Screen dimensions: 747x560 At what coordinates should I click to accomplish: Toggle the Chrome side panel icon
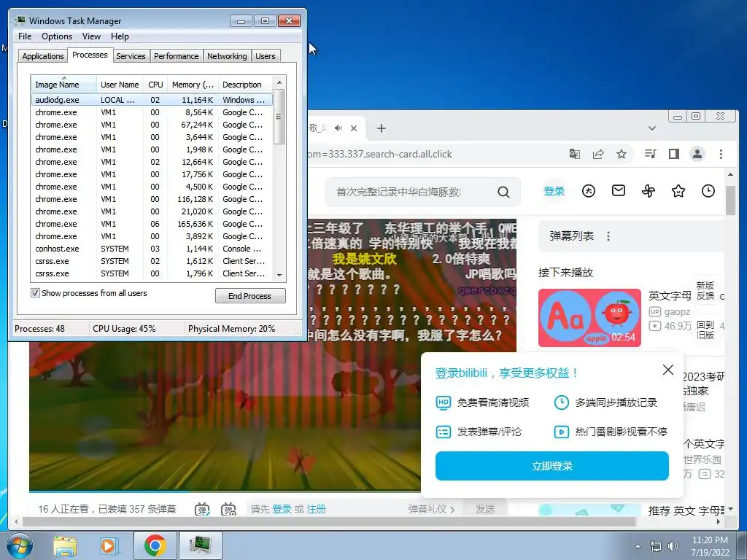pyautogui.click(x=673, y=154)
